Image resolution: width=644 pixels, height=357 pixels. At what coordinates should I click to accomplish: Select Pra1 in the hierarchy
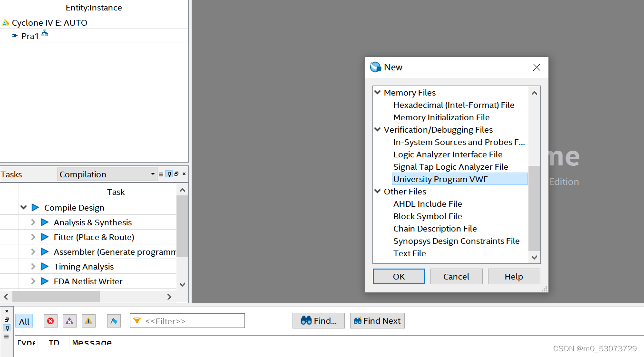30,36
